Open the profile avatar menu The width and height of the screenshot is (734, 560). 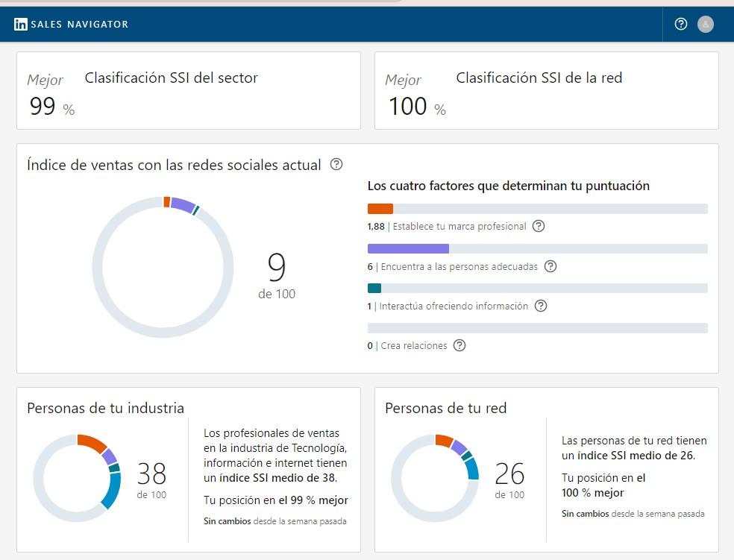[x=706, y=24]
